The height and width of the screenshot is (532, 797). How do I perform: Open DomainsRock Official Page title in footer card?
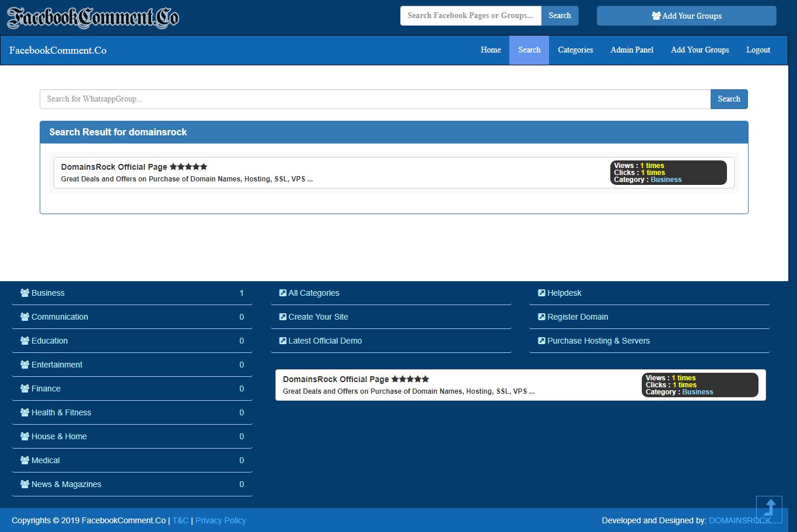336,379
